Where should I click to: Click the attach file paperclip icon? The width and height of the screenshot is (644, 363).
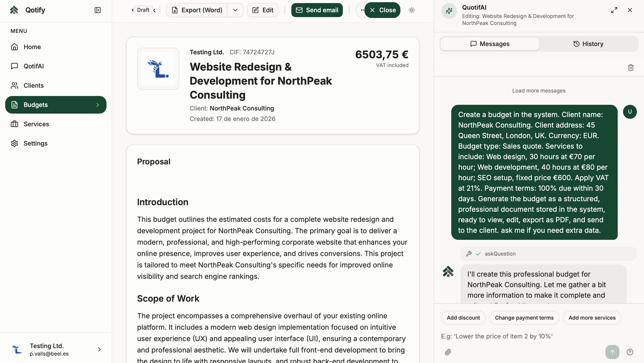pyautogui.click(x=448, y=352)
